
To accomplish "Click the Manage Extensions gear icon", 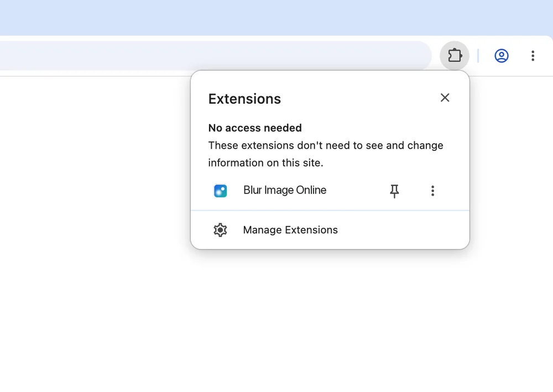I will click(220, 230).
